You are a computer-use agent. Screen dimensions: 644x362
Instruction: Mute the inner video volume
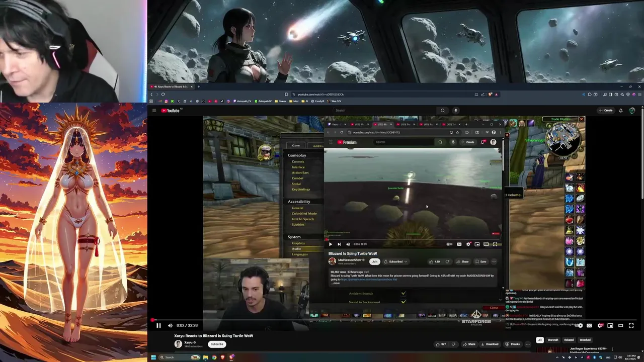[x=348, y=244]
